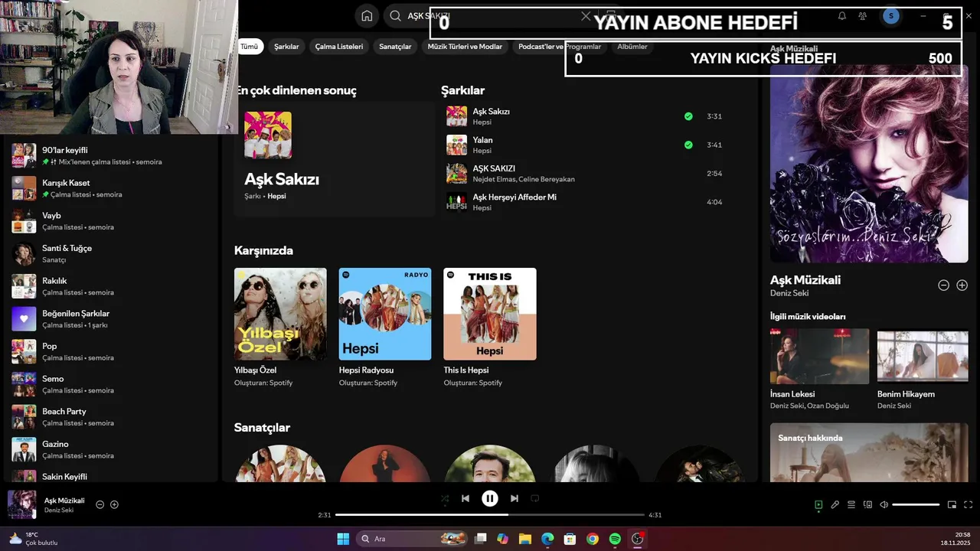
Task: Click Deniz Seki in now playing panel
Action: 789,293
